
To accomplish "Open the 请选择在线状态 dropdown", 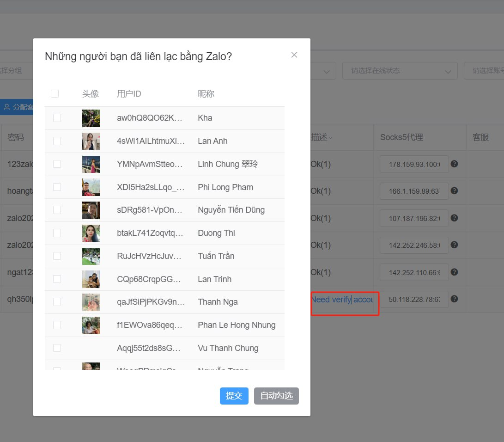I will [400, 71].
